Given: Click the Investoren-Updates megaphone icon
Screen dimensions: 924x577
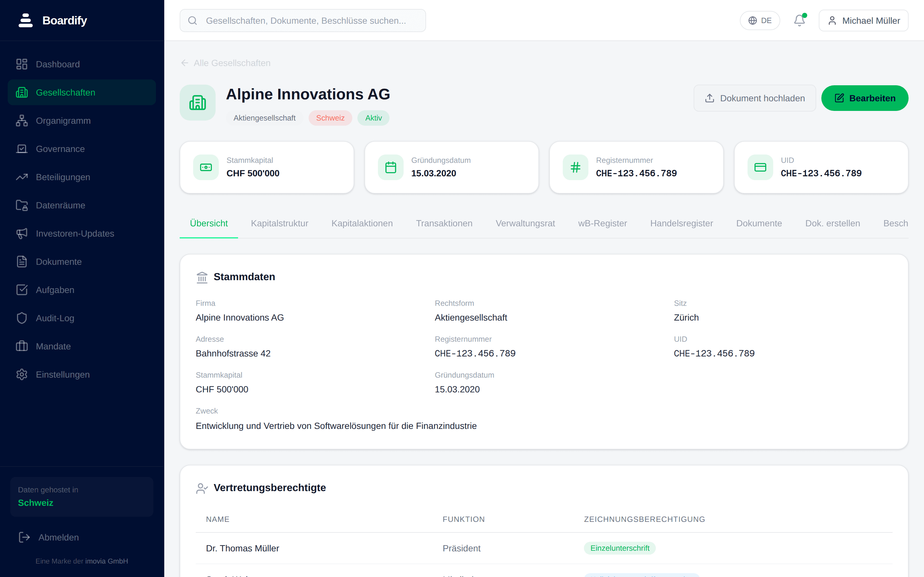Looking at the screenshot, I should click(22, 234).
